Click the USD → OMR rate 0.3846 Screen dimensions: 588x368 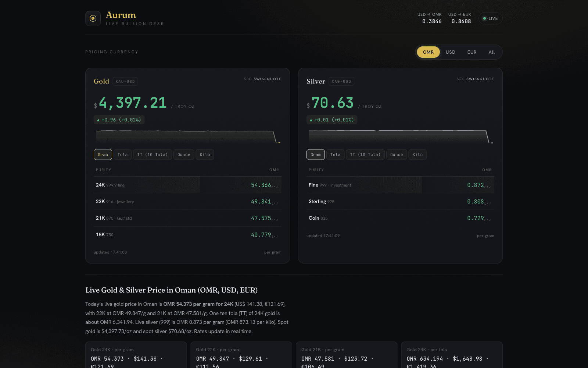pos(431,21)
